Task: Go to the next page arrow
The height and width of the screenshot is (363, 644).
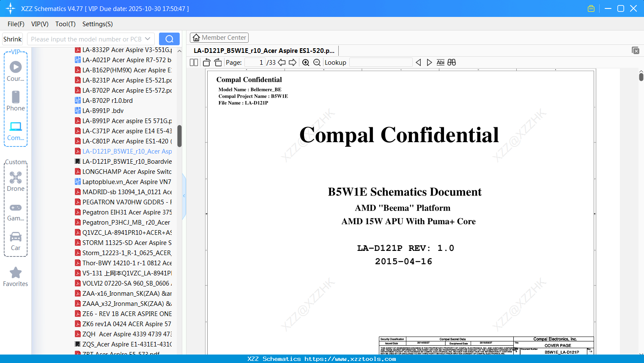Action: [293, 63]
